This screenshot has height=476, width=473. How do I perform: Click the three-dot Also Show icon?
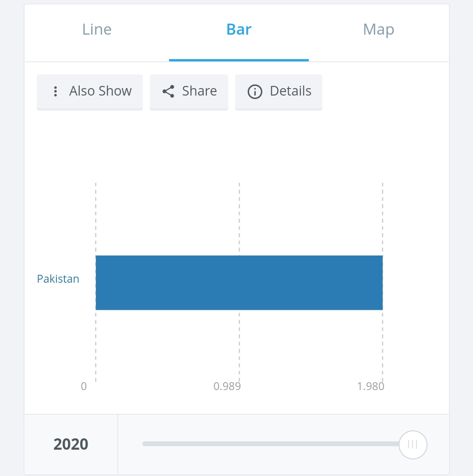coord(55,91)
